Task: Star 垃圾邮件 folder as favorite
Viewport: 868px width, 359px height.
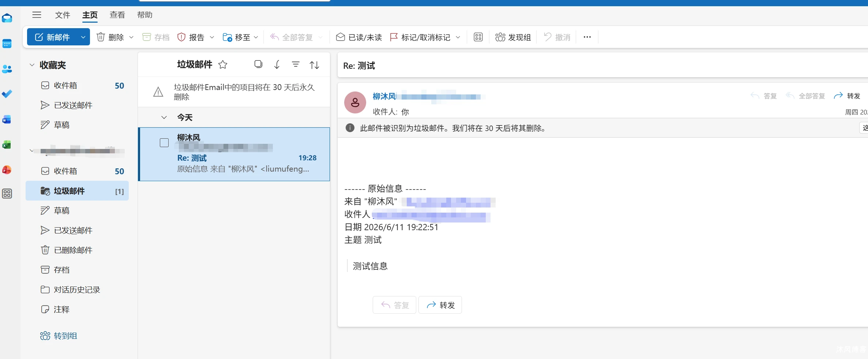Action: coord(223,65)
